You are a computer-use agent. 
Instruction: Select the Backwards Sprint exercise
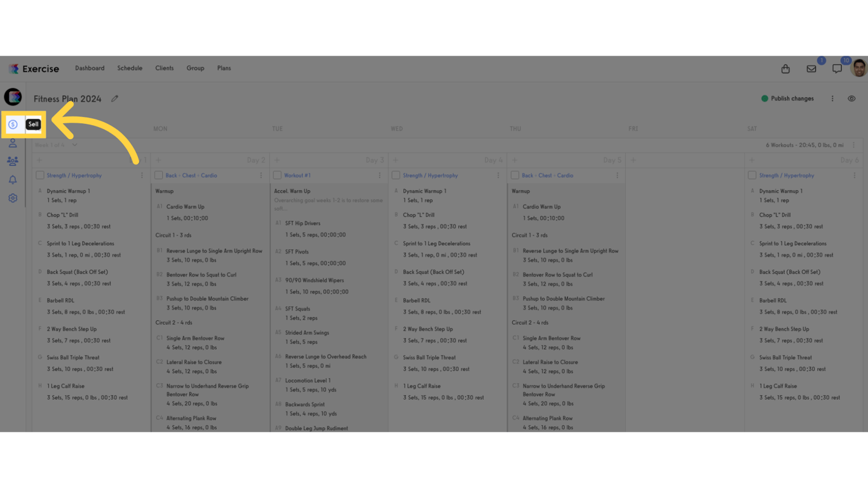pos(305,404)
